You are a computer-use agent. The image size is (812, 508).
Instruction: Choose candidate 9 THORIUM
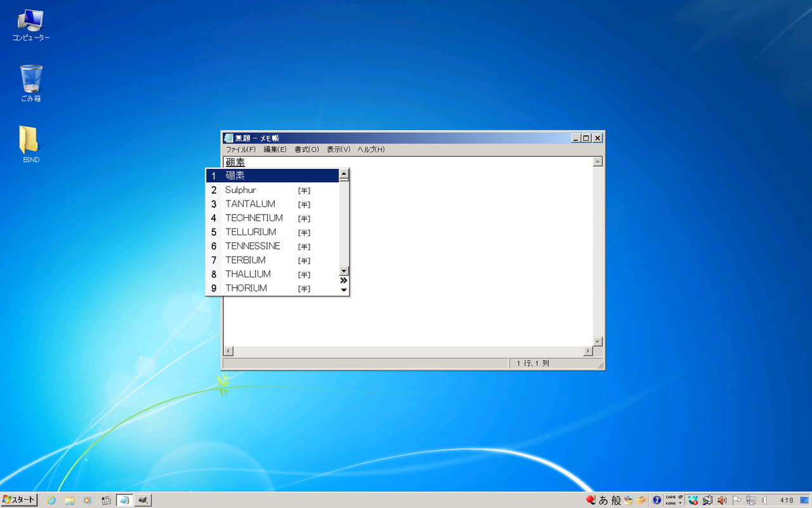[x=272, y=288]
